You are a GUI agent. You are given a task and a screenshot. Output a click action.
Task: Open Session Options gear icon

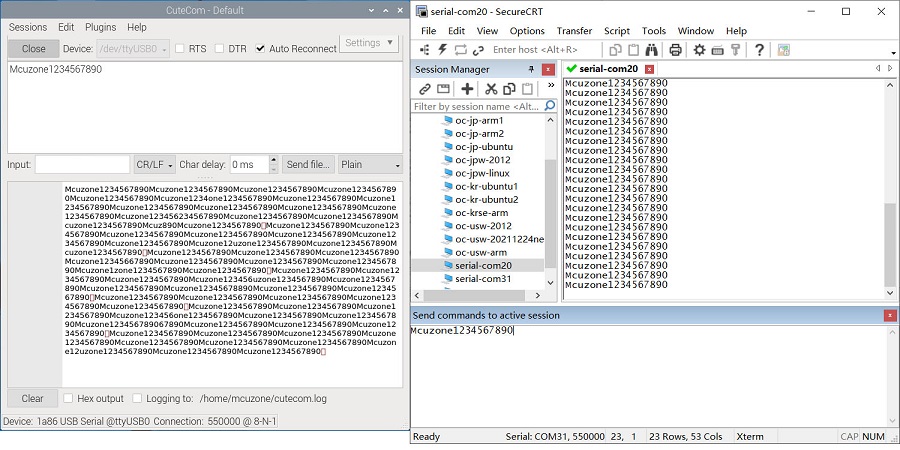pyautogui.click(x=699, y=50)
